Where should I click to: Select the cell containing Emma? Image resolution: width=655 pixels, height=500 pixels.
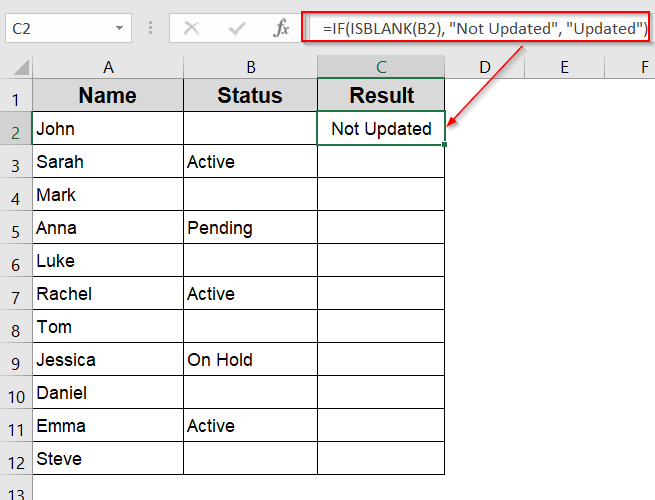coord(108,425)
